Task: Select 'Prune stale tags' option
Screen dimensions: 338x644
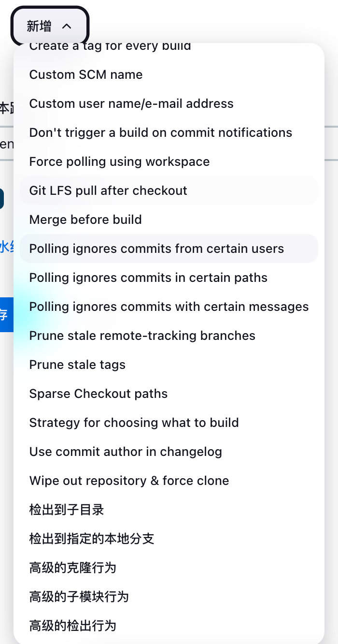Action: (77, 365)
